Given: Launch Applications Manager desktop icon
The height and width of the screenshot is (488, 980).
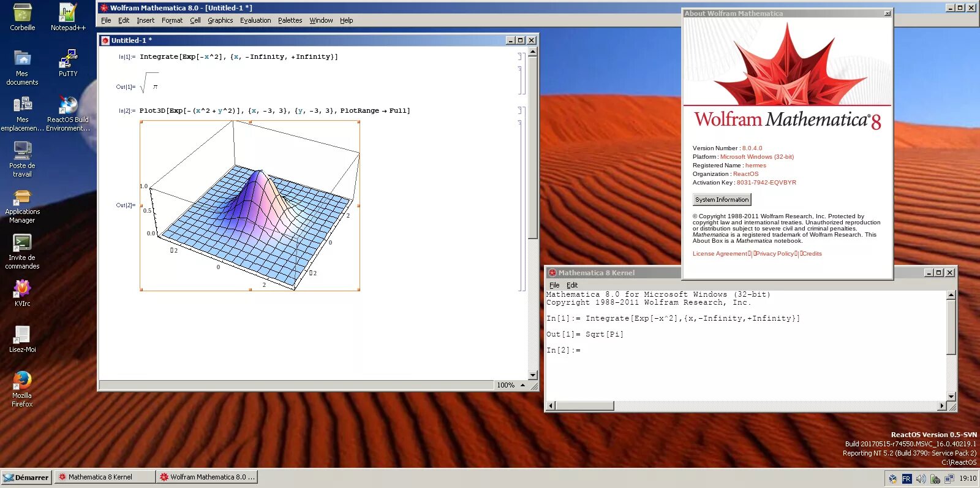Looking at the screenshot, I should click(x=22, y=205).
